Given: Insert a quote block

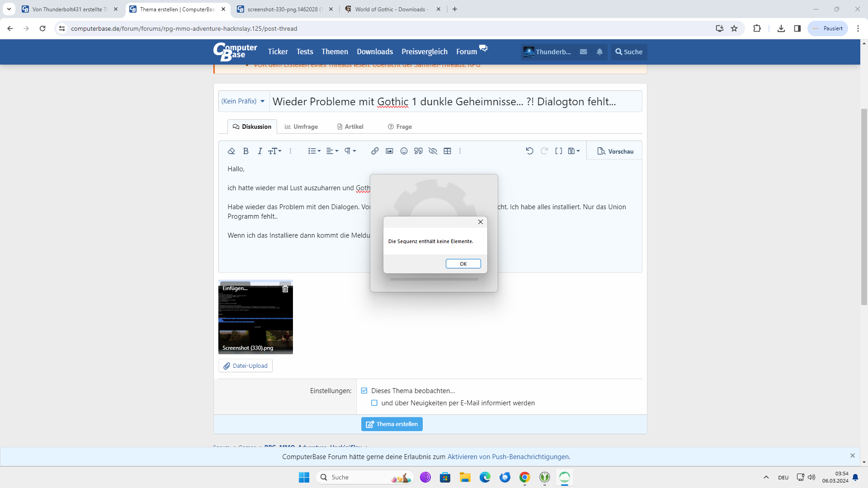Looking at the screenshot, I should pos(418,151).
